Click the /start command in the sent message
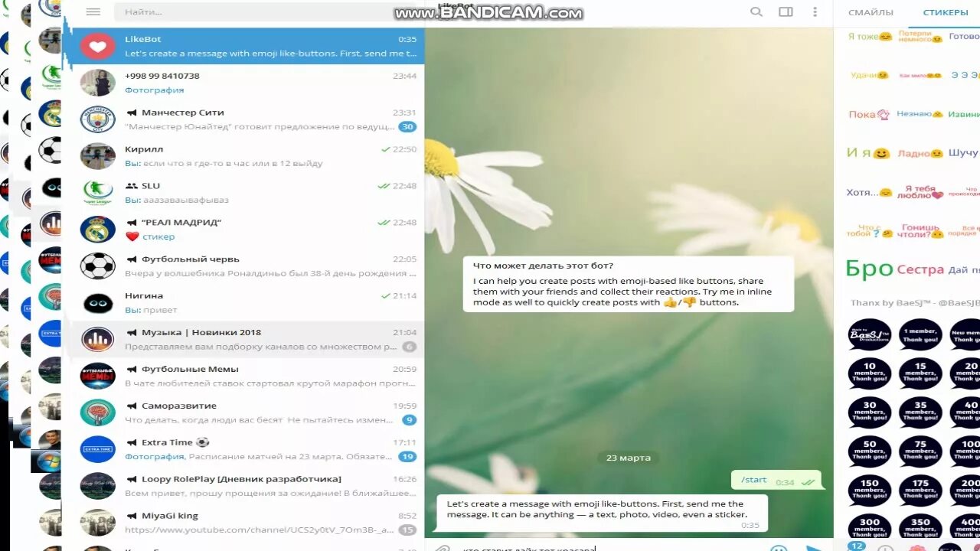Viewport: 980px width, 551px height. 754,480
